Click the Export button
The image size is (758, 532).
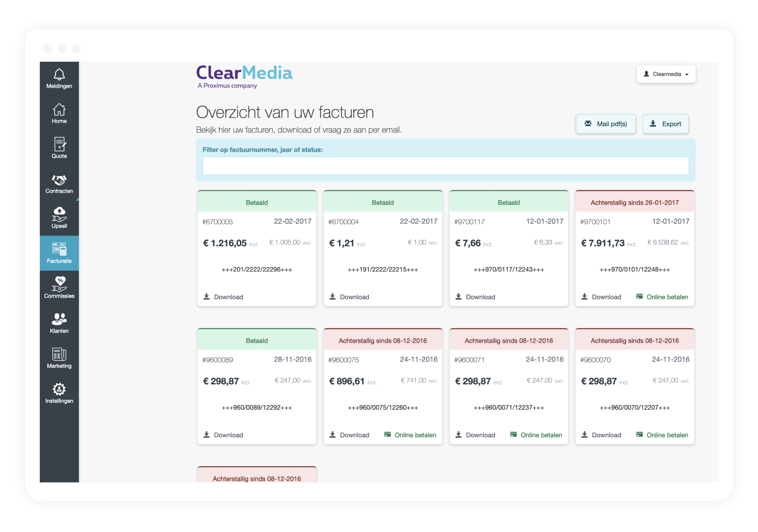coord(666,124)
